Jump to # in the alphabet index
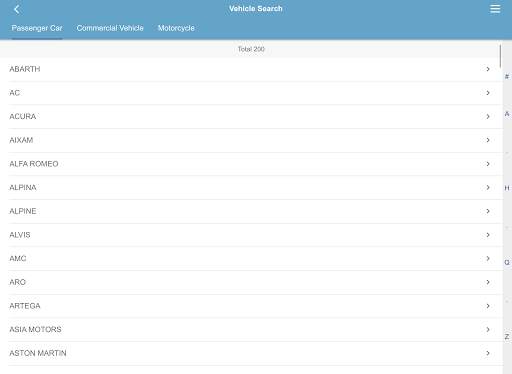Image resolution: width=512 pixels, height=374 pixels. click(507, 77)
